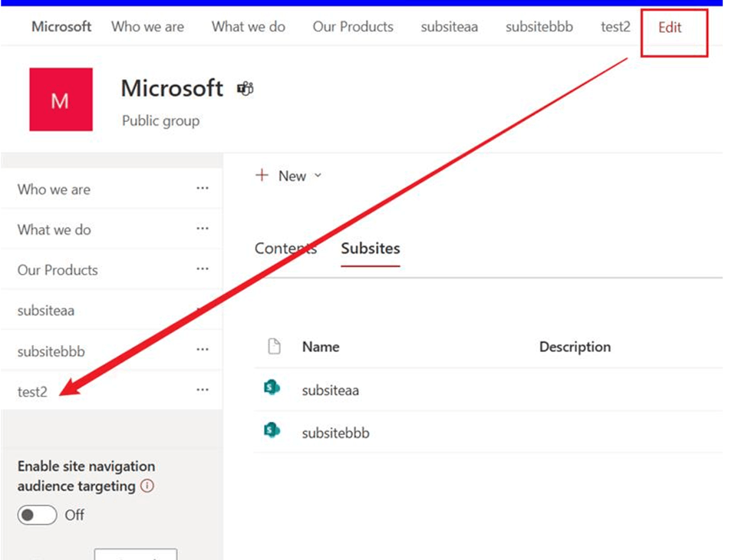Select Who we are in left navigation
The width and height of the screenshot is (748, 560).
pyautogui.click(x=54, y=189)
